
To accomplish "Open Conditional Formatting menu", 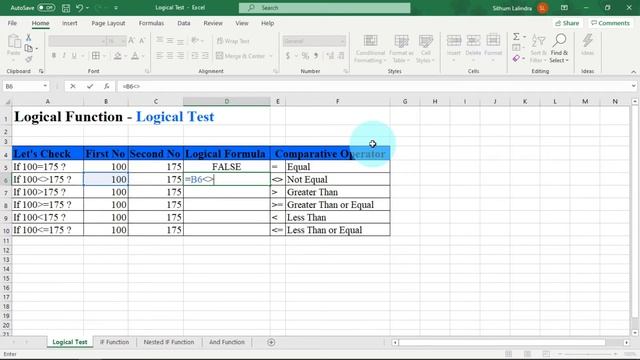I will (370, 48).
